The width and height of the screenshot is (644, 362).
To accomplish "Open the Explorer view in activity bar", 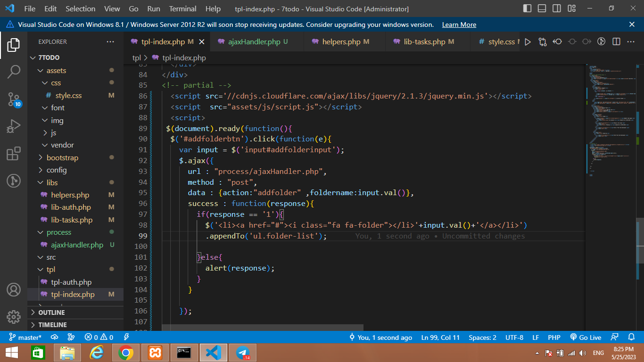I will [x=14, y=45].
